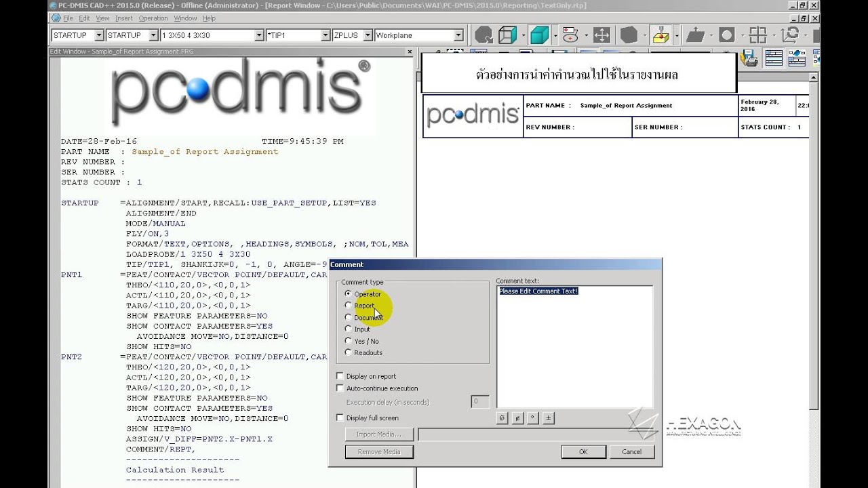Viewport: 868px width, 488px height.
Task: Expand the TIP1 probe tip dropdown
Action: coord(325,35)
